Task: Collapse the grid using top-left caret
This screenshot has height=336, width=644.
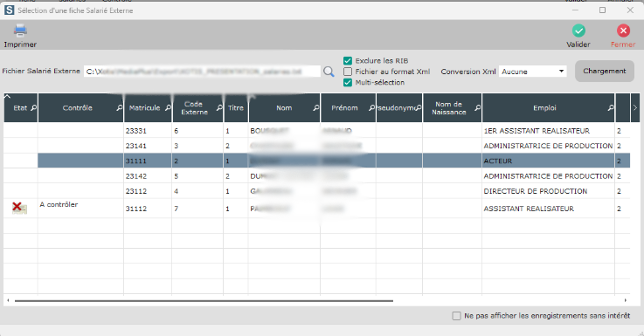Action: pyautogui.click(x=7, y=96)
